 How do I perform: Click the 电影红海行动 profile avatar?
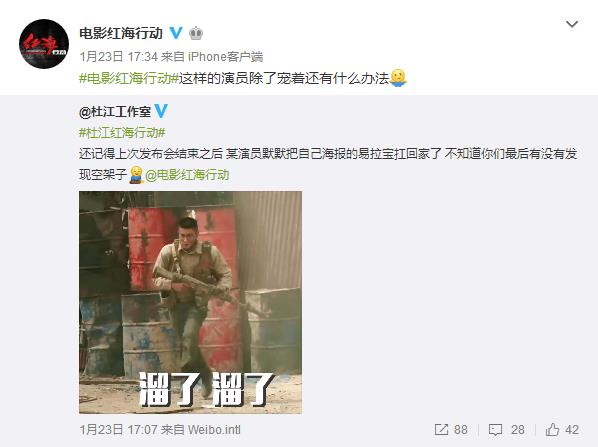pyautogui.click(x=44, y=44)
